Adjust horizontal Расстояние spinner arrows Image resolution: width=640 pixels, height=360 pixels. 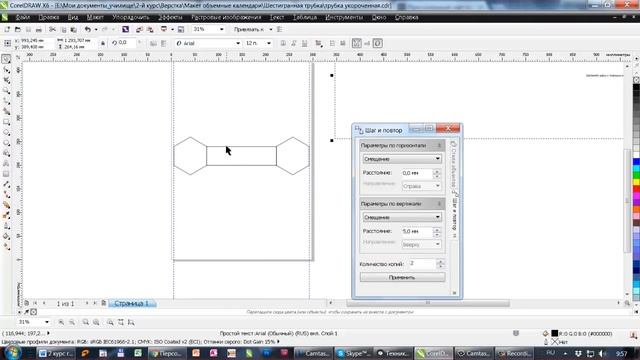tap(437, 173)
